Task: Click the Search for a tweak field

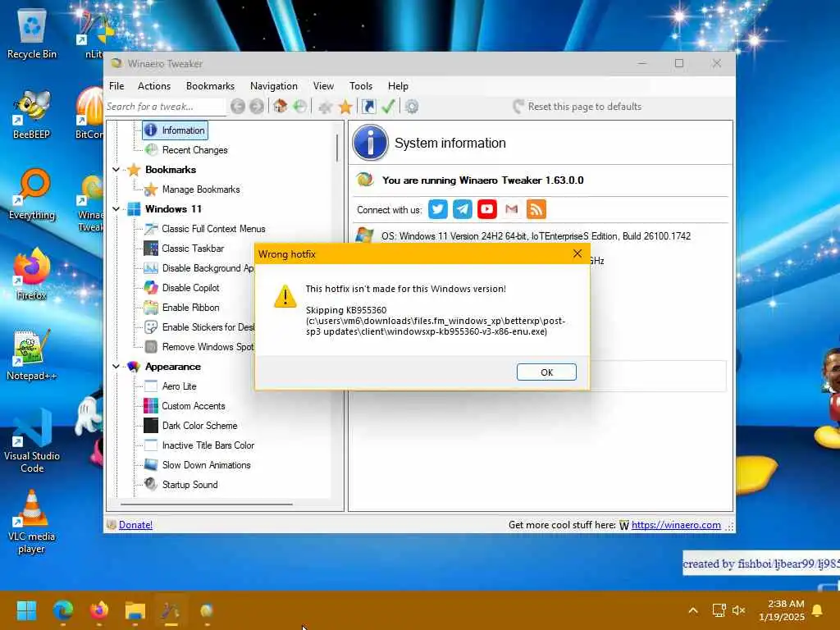Action: coord(165,107)
